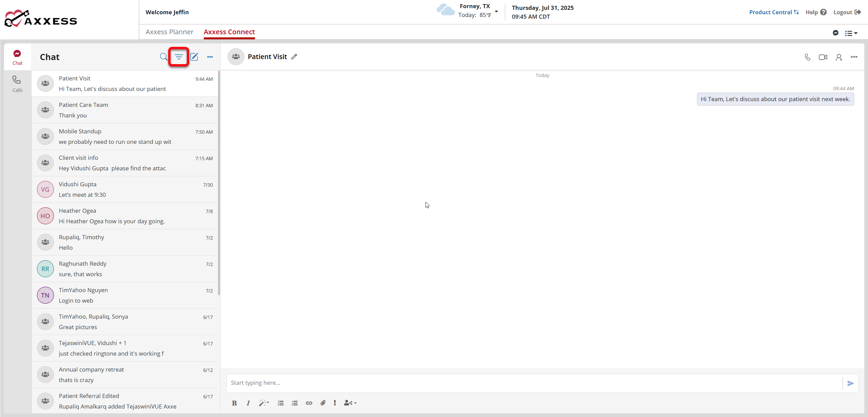The image size is (868, 417).
Task: Open the Calls section in the sidebar
Action: coord(17,83)
